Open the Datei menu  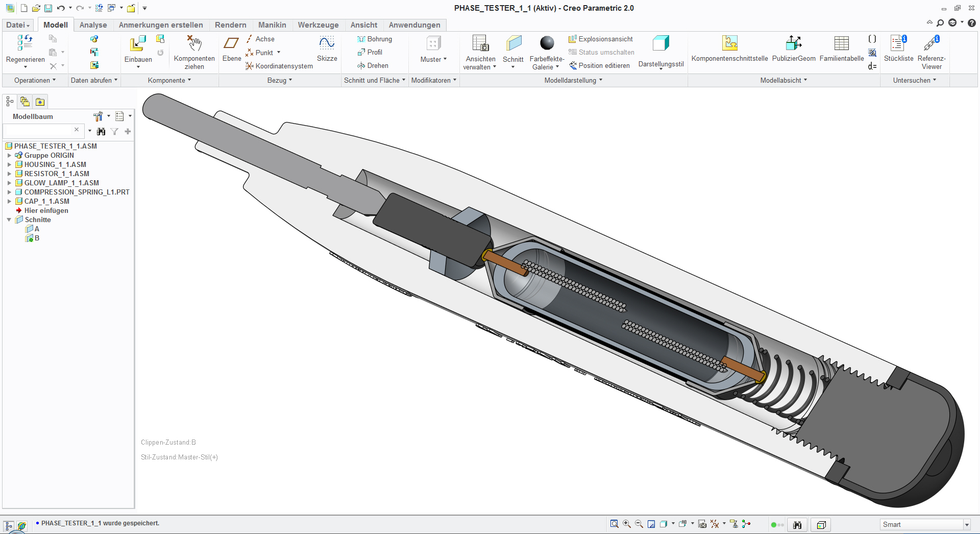click(18, 25)
